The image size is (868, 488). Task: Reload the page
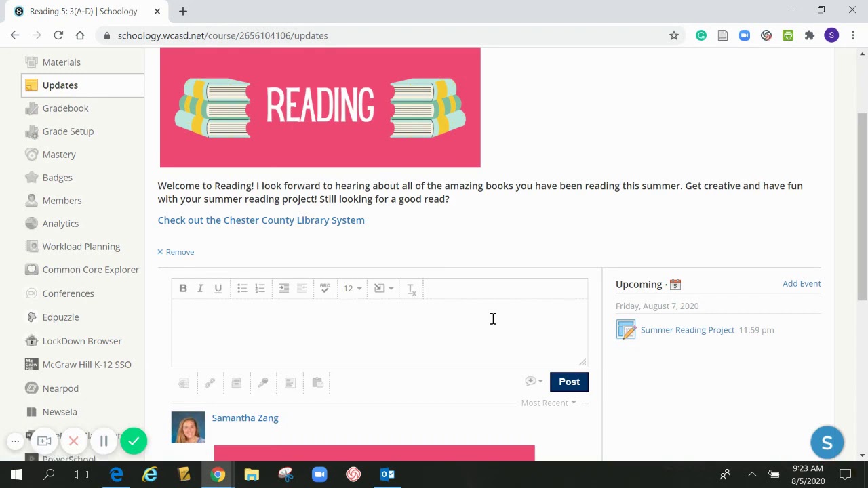[x=58, y=35]
